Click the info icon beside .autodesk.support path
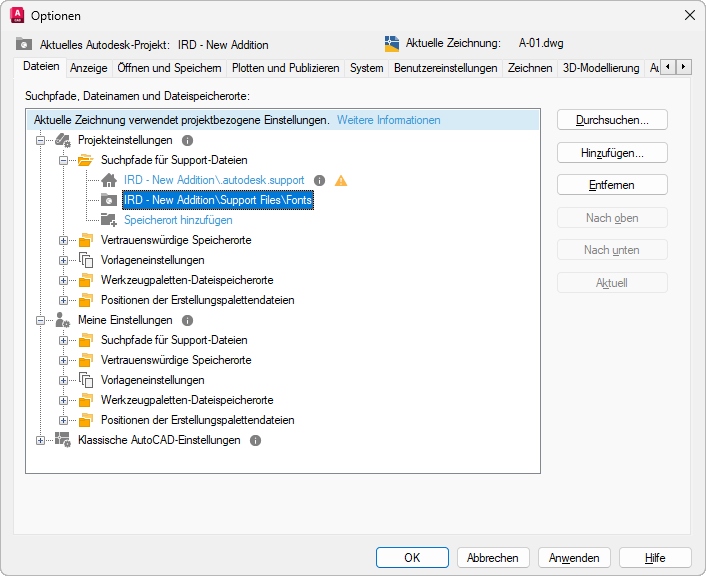The height and width of the screenshot is (576, 706). [x=319, y=181]
